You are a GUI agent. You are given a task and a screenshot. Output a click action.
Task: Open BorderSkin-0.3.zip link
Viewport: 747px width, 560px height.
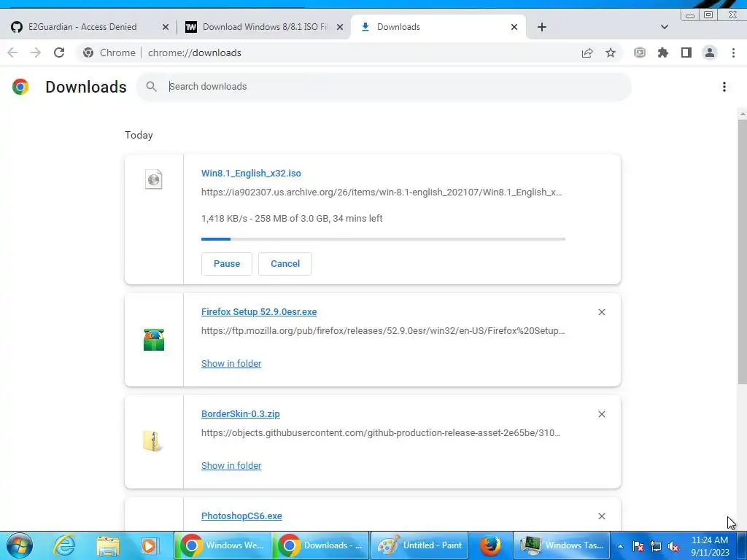click(x=241, y=414)
